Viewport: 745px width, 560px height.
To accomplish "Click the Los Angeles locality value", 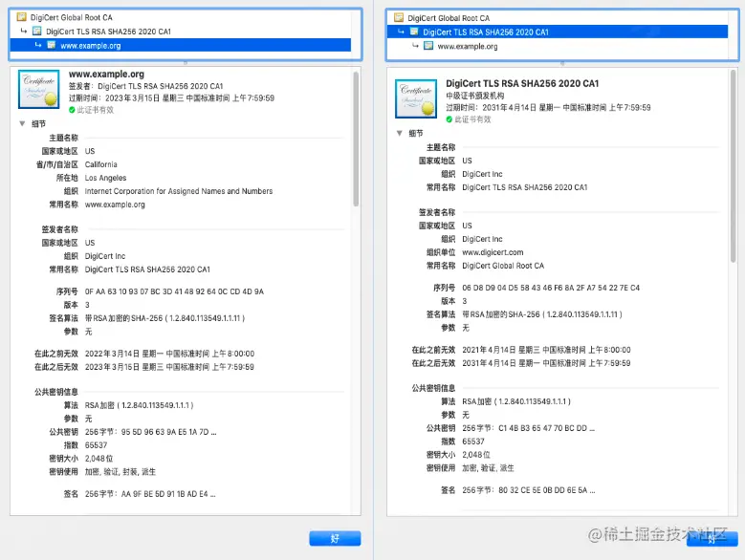I will [105, 178].
